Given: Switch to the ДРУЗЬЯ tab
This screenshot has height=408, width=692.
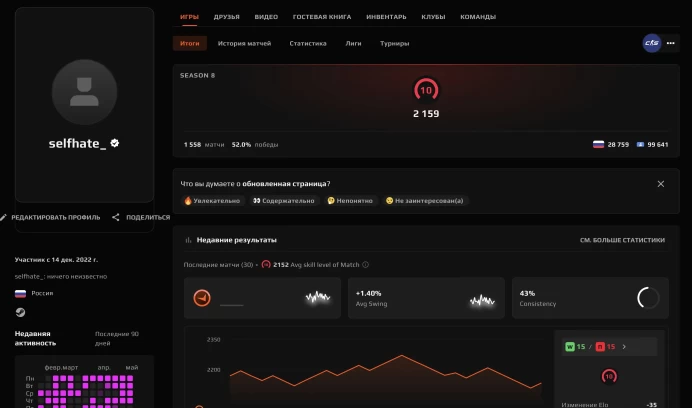Looking at the screenshot, I should [x=226, y=17].
